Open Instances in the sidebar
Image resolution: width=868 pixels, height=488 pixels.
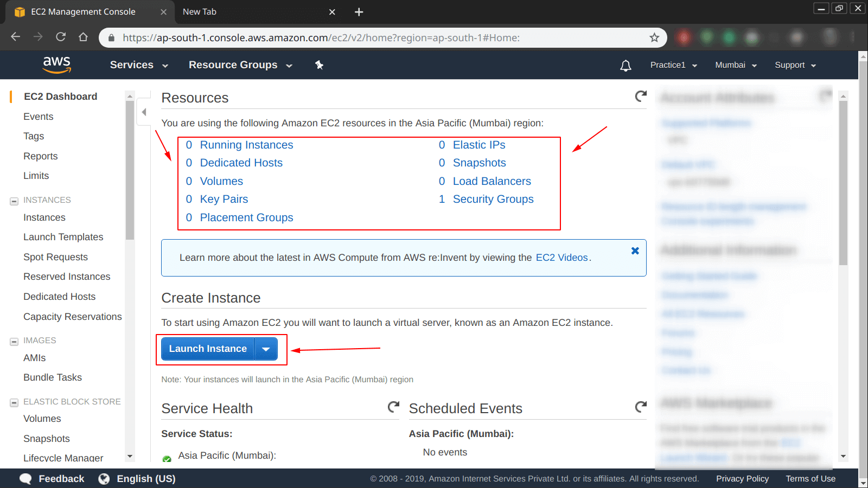pyautogui.click(x=44, y=217)
